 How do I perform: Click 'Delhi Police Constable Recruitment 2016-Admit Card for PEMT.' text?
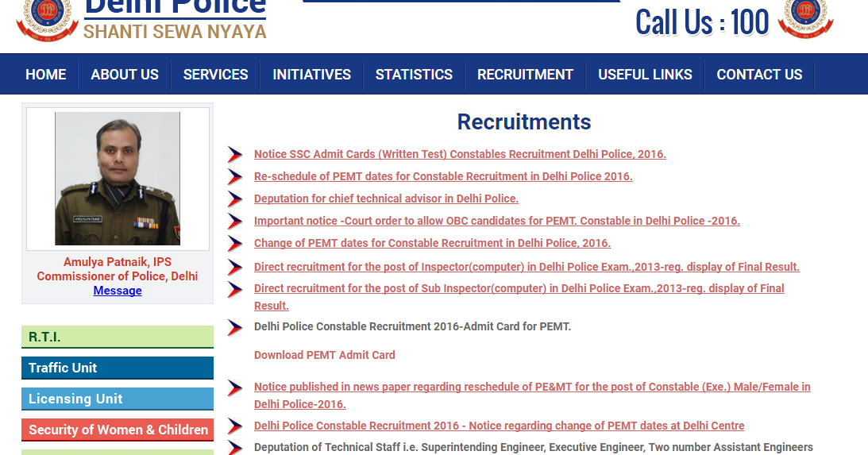pos(412,326)
